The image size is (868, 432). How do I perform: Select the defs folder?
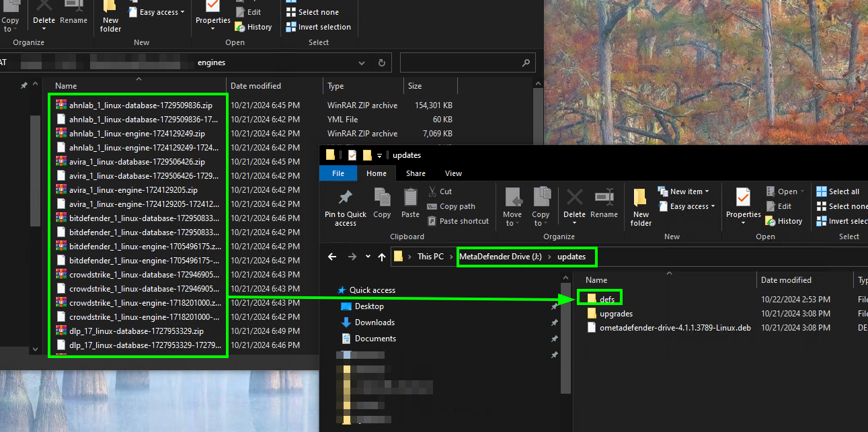600,299
